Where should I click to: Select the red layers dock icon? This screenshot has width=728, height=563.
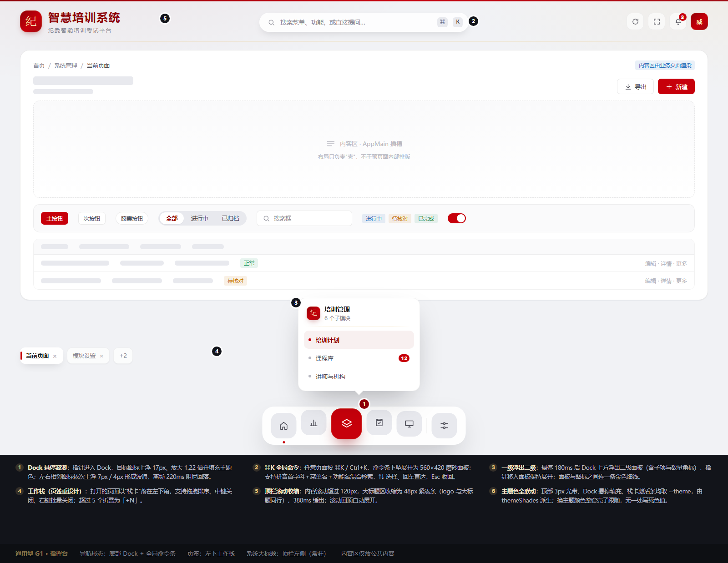(x=346, y=423)
